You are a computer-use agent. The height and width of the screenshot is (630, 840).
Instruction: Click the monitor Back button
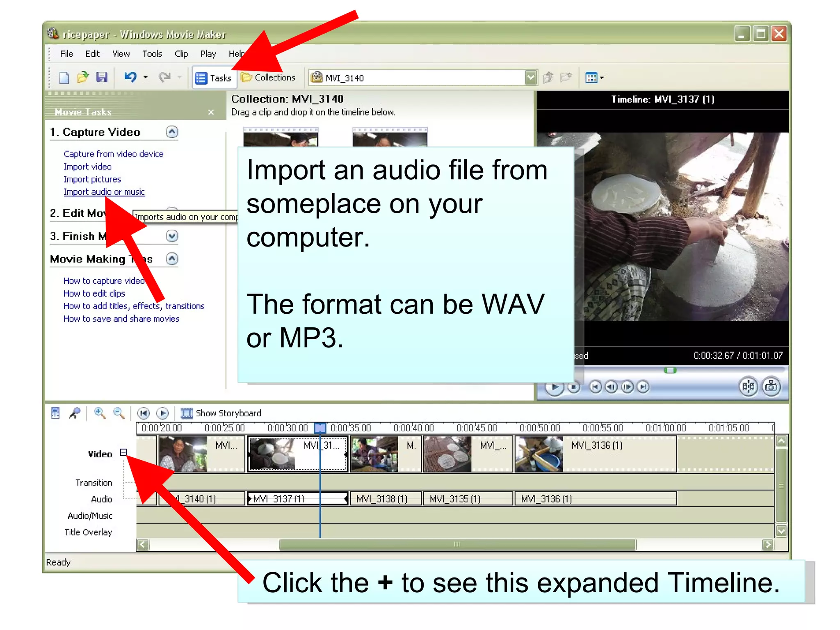coord(596,386)
